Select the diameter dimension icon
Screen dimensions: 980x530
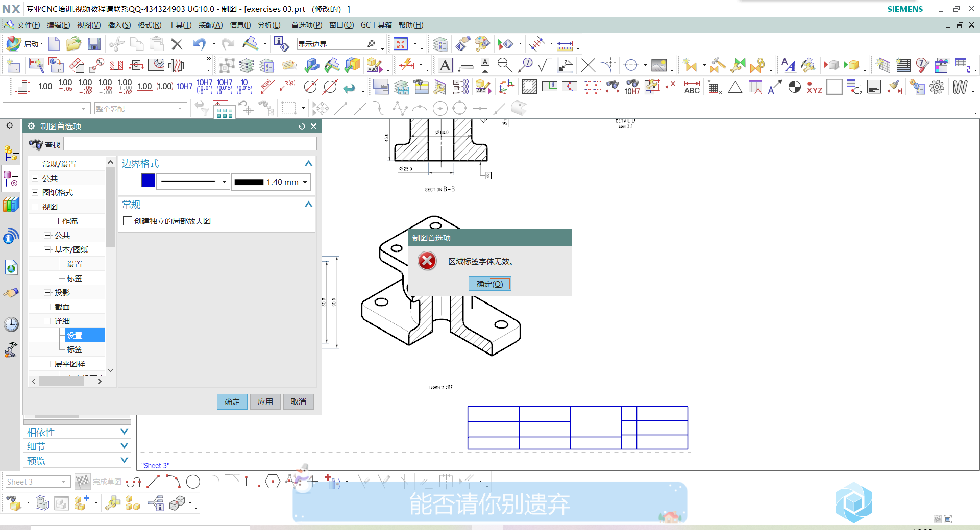pyautogui.click(x=310, y=87)
